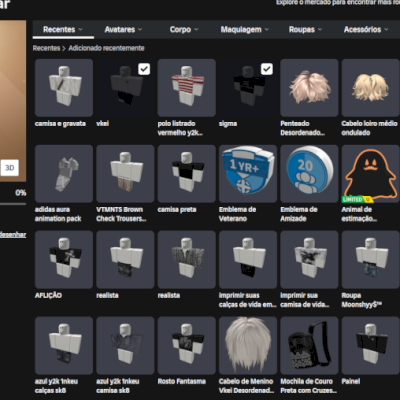The height and width of the screenshot is (400, 400).
Task: Equip the Cabelo loiro médio ondulado hair
Action: coord(370,88)
